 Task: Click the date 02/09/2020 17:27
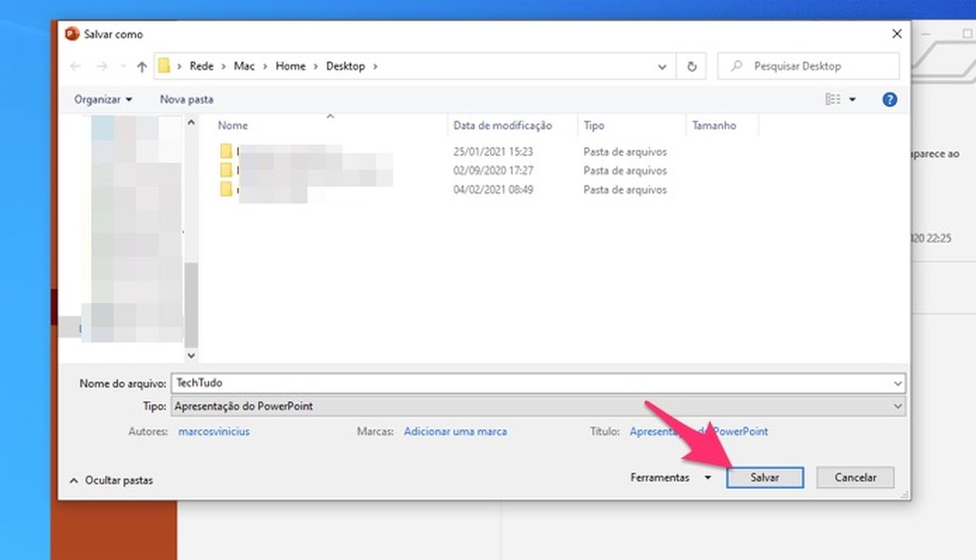(493, 170)
